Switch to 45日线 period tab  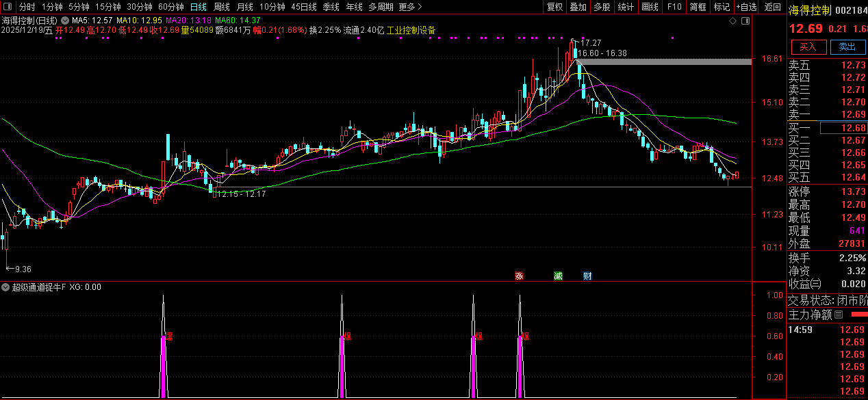pyautogui.click(x=304, y=7)
